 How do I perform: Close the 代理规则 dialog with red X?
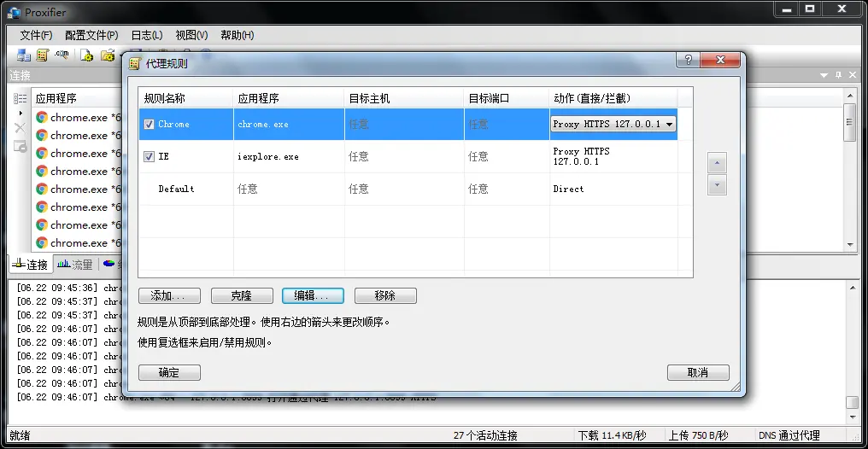click(719, 60)
